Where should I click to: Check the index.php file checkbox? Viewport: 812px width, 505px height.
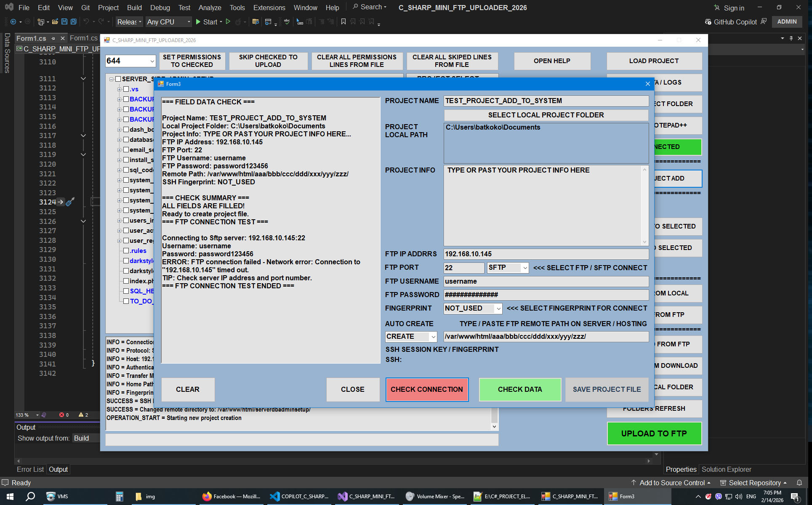click(126, 281)
